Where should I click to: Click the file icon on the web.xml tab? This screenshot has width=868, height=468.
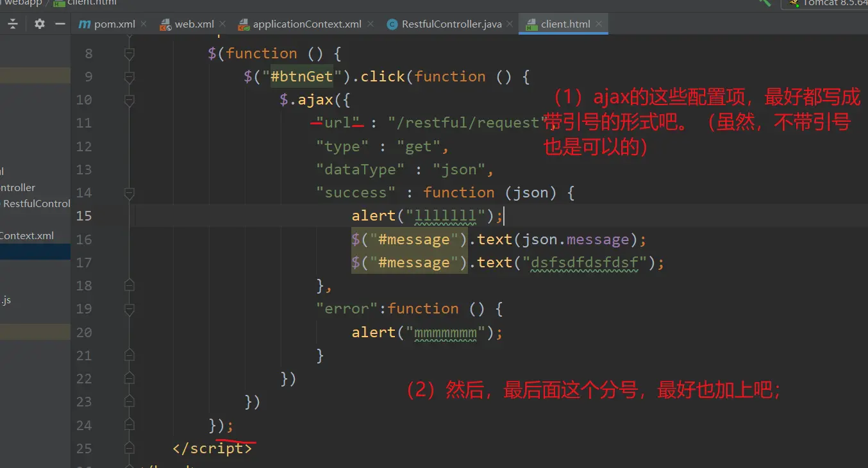165,24
